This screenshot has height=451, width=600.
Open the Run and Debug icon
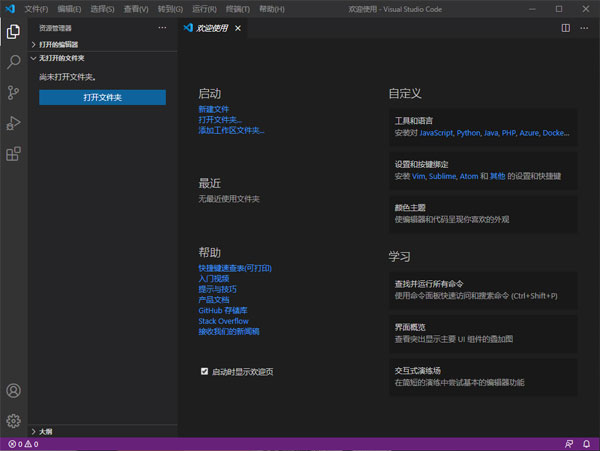pyautogui.click(x=13, y=123)
